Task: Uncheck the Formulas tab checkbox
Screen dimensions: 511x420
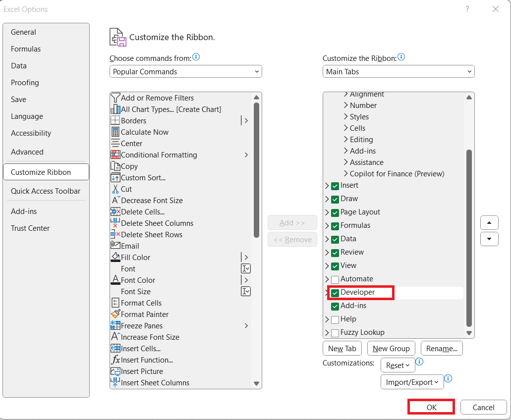Action: tap(335, 226)
